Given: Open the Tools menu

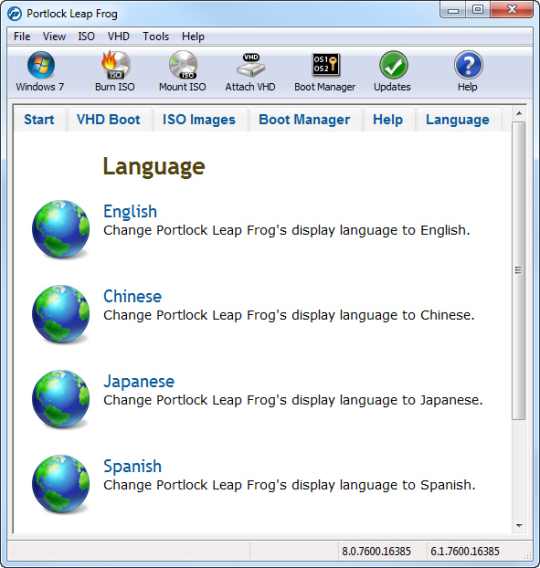Looking at the screenshot, I should [155, 36].
